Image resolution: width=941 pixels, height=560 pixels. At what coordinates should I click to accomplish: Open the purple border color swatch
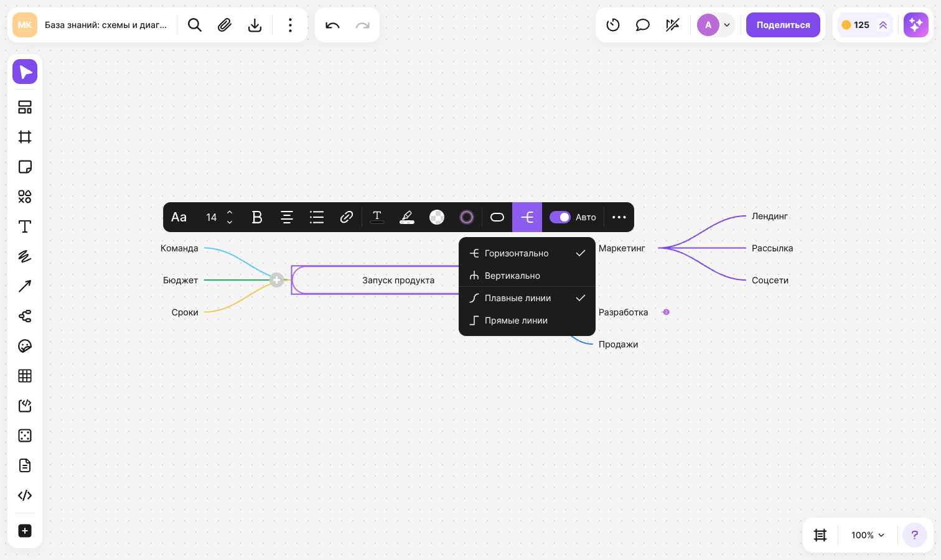pyautogui.click(x=467, y=217)
